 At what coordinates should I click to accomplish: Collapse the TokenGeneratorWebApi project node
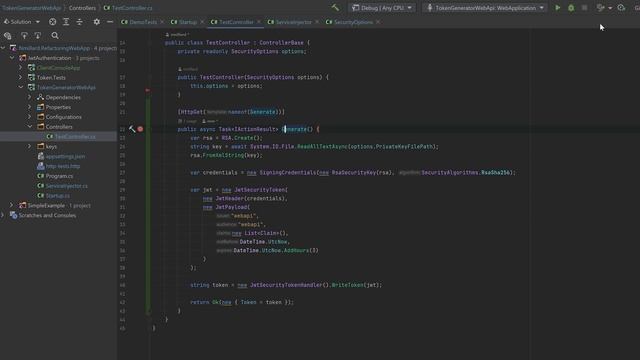pos(21,87)
